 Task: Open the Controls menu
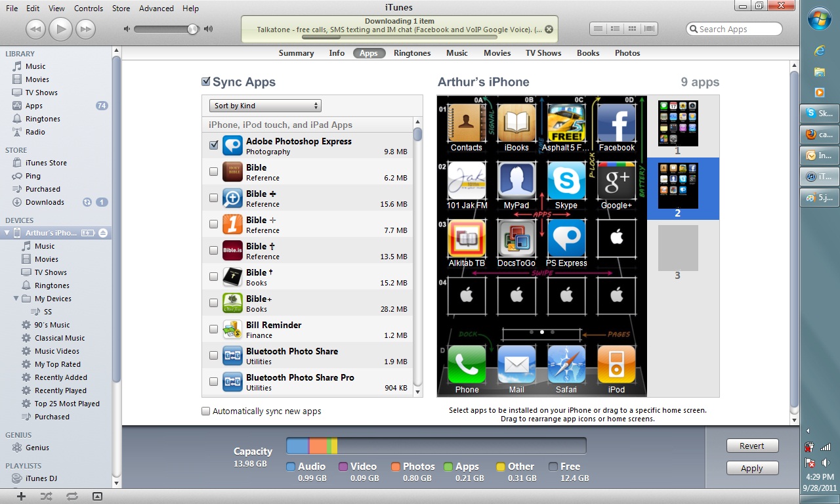coord(89,9)
